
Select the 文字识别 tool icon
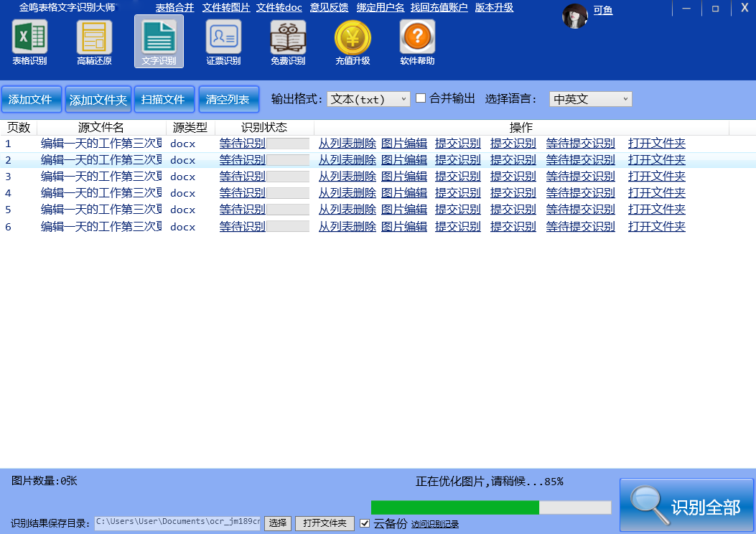pos(157,41)
